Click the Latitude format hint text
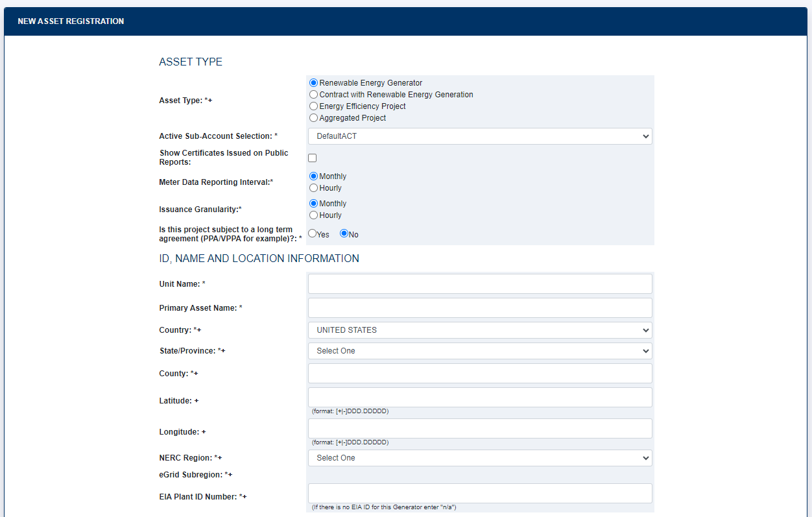Viewport: 812px width, 517px height. coord(350,411)
